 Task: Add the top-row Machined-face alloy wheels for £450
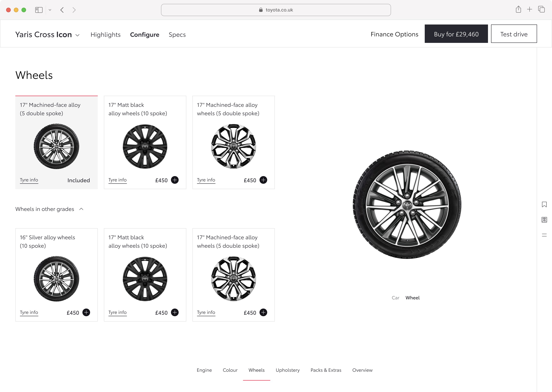(263, 180)
